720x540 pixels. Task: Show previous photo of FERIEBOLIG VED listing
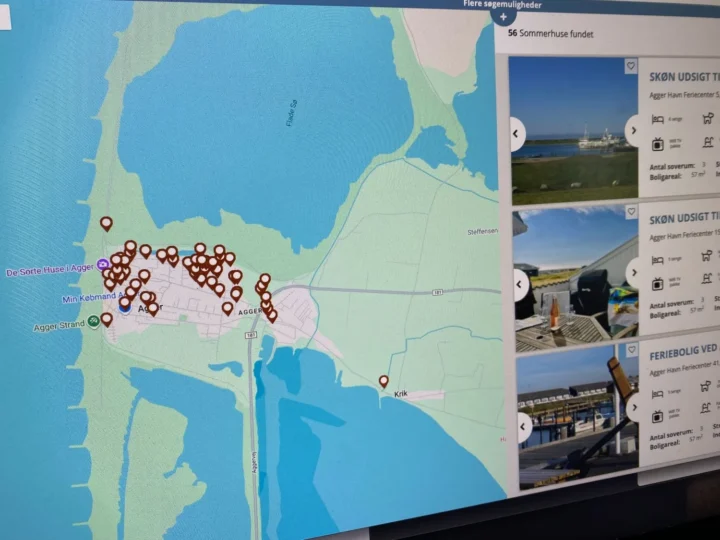[x=523, y=427]
